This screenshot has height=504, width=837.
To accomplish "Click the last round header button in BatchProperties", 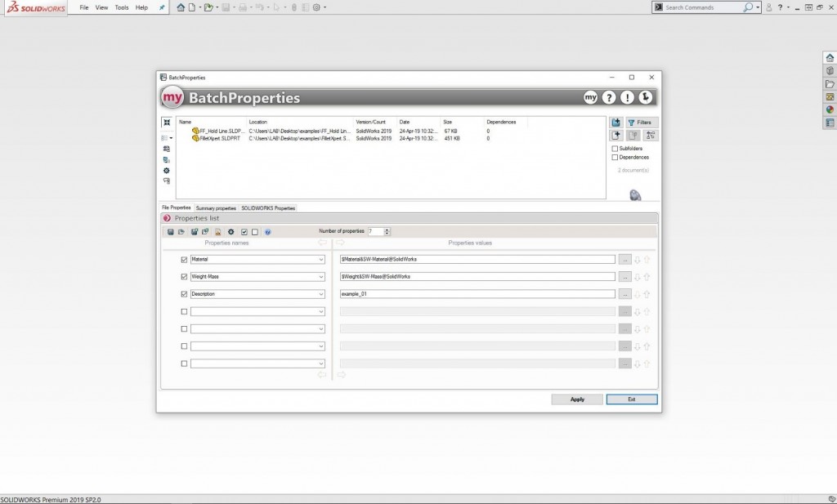I will click(646, 97).
